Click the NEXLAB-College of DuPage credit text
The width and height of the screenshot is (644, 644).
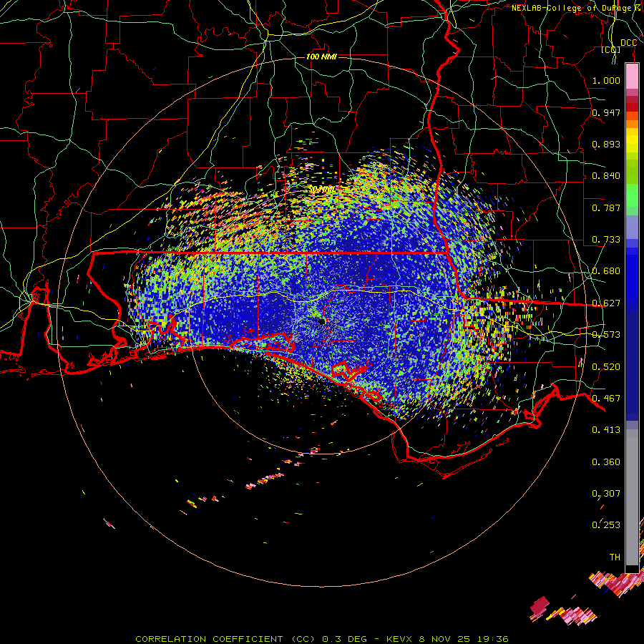pos(576,8)
